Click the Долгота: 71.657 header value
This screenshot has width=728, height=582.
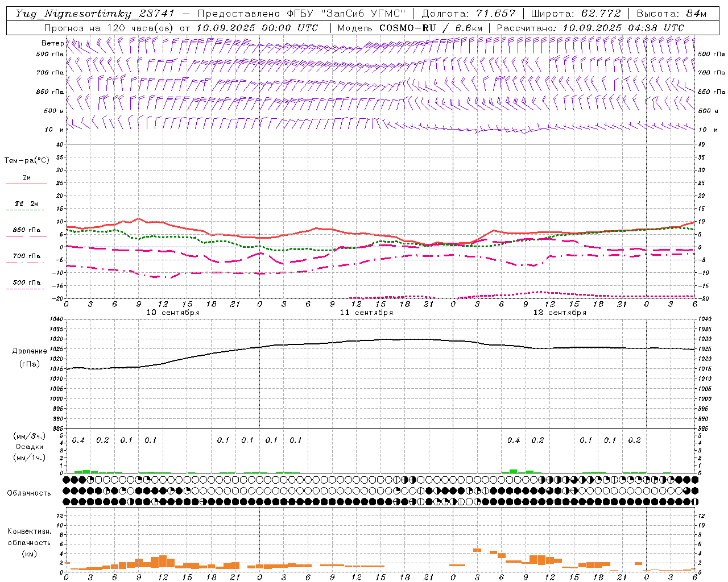pyautogui.click(x=469, y=14)
